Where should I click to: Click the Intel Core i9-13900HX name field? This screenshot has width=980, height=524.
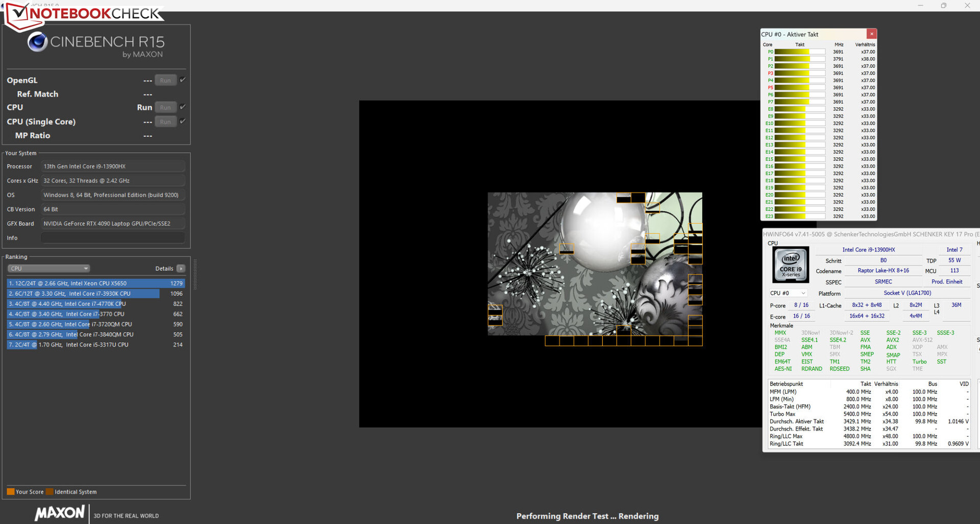(x=868, y=250)
